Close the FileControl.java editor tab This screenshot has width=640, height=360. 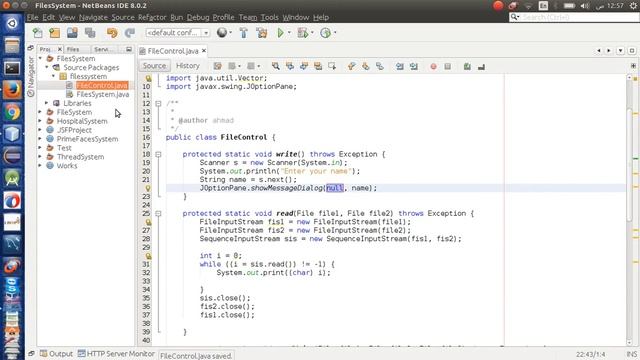(x=204, y=51)
